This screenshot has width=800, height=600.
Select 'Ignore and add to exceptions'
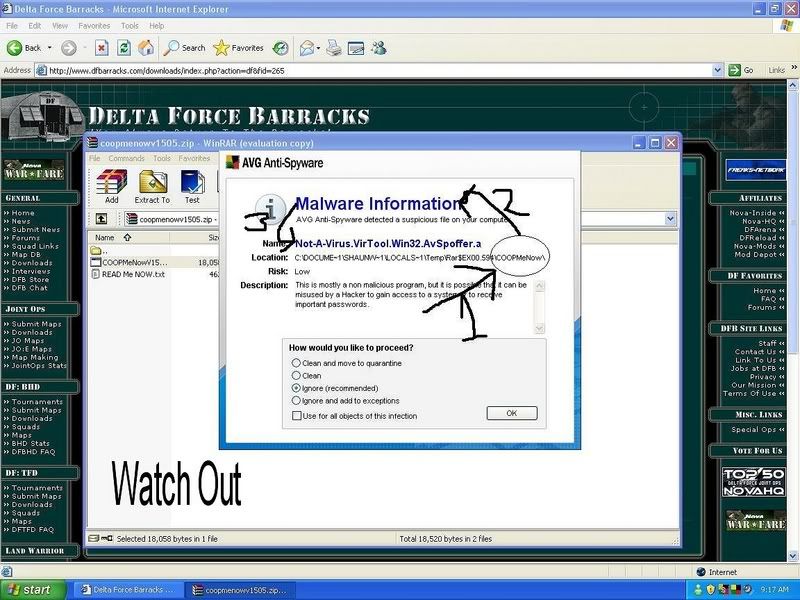click(296, 401)
